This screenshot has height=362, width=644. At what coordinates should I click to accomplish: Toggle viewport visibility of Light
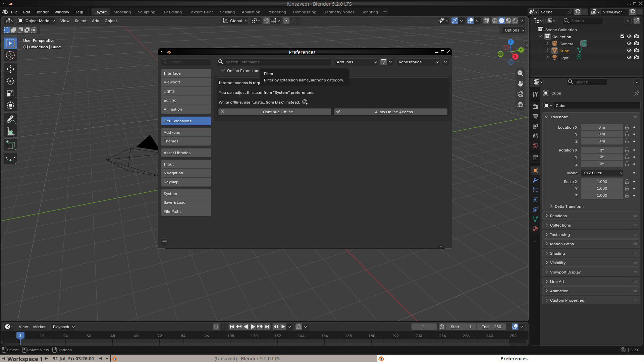629,58
